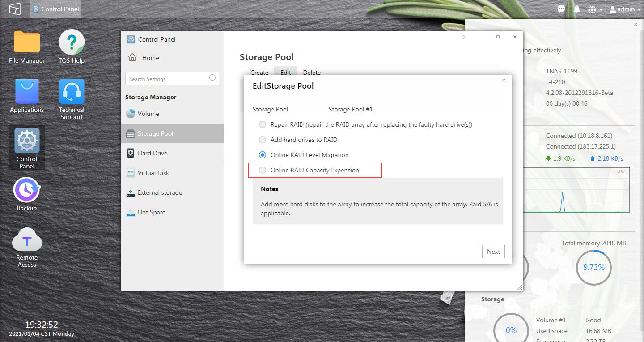Open Virtual Disk section

pyautogui.click(x=172, y=173)
